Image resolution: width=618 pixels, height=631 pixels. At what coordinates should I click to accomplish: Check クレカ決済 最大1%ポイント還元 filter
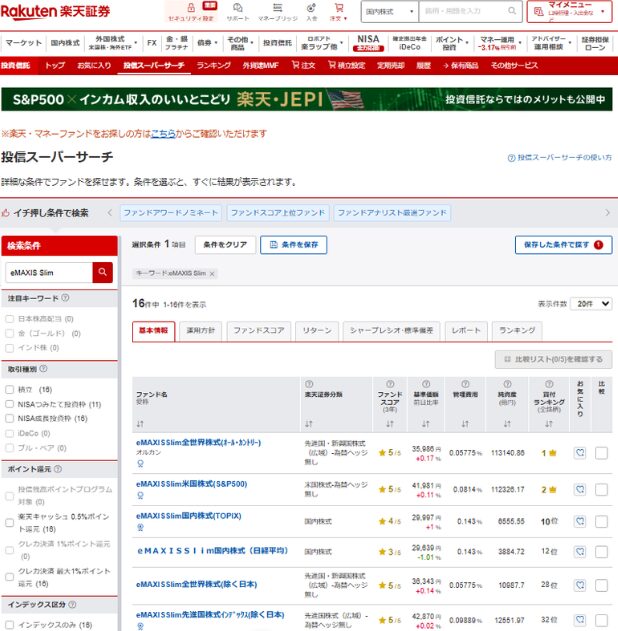coord(10,577)
